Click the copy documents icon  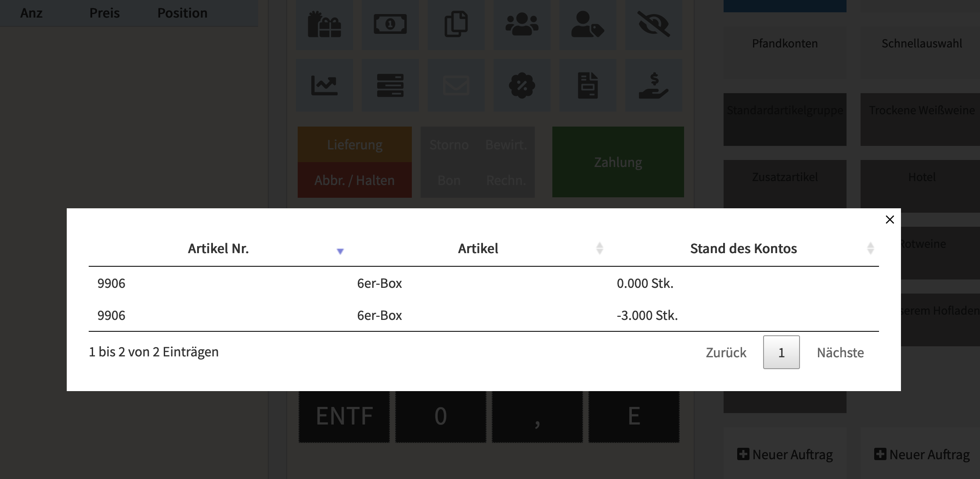(456, 24)
